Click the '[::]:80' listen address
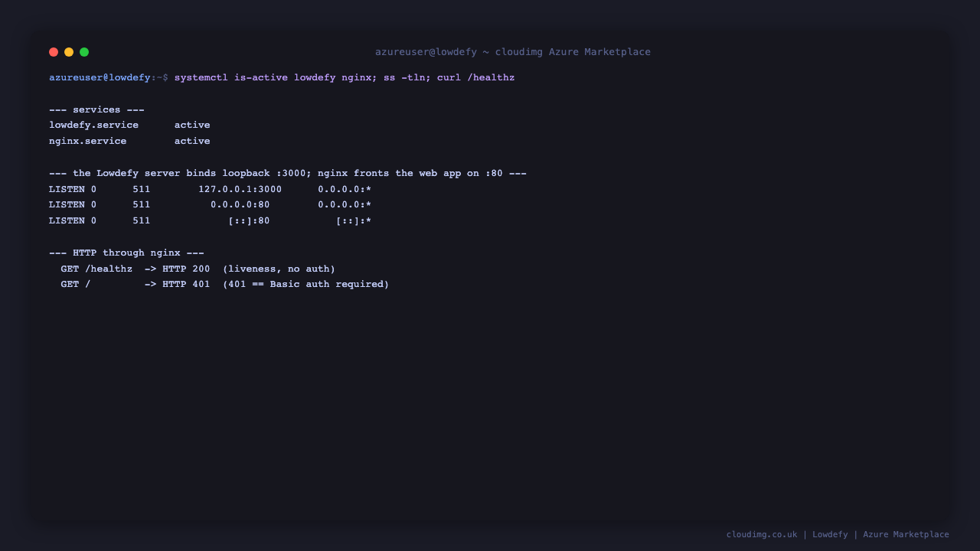The width and height of the screenshot is (980, 551). point(249,220)
